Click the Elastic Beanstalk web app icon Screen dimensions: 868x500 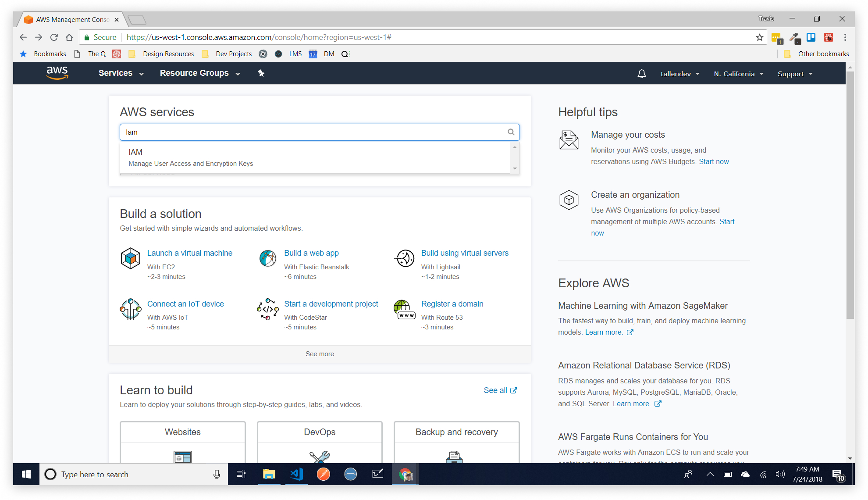tap(267, 258)
